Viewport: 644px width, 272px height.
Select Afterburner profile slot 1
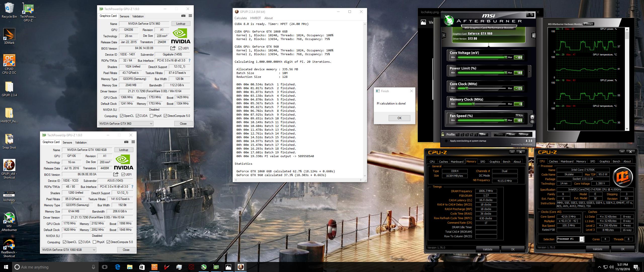[458, 134]
